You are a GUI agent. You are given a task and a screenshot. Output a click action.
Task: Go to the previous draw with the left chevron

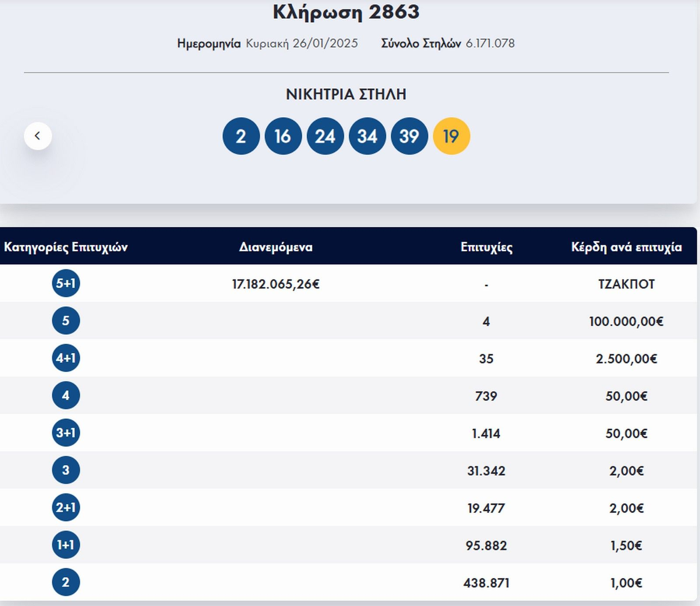click(x=38, y=136)
